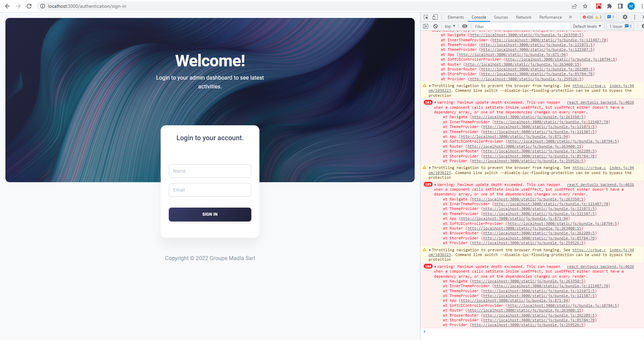Select the inspect element picker tool
Image resolution: width=644 pixels, height=340 pixels.
click(x=426, y=17)
